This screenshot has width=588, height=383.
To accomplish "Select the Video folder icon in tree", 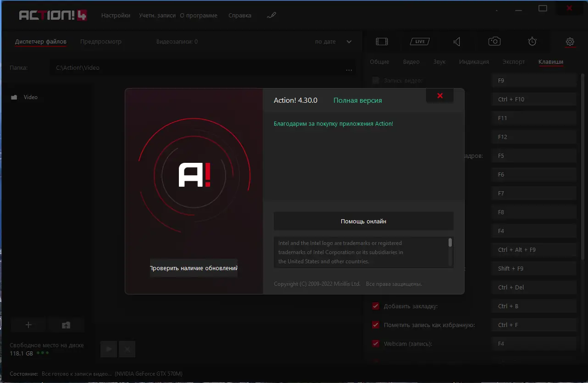I will pos(14,97).
